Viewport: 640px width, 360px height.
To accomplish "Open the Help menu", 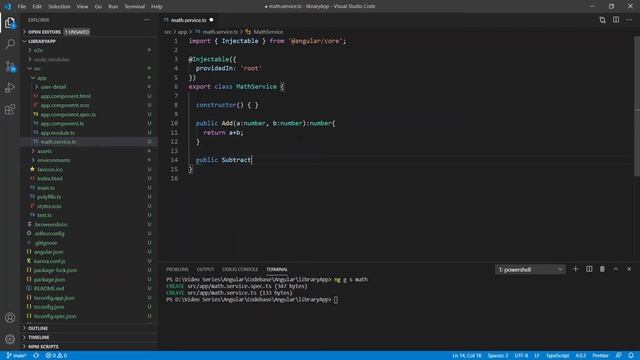I will click(x=157, y=7).
